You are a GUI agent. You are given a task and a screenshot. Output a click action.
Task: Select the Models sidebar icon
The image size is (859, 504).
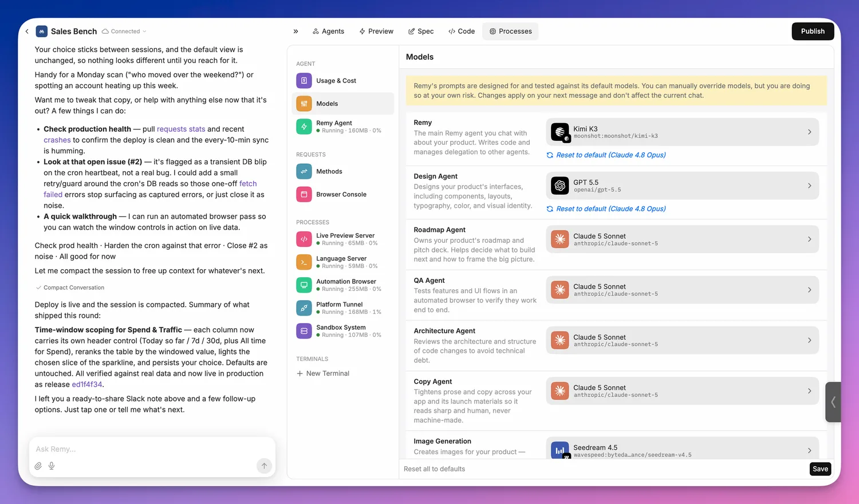[304, 104]
